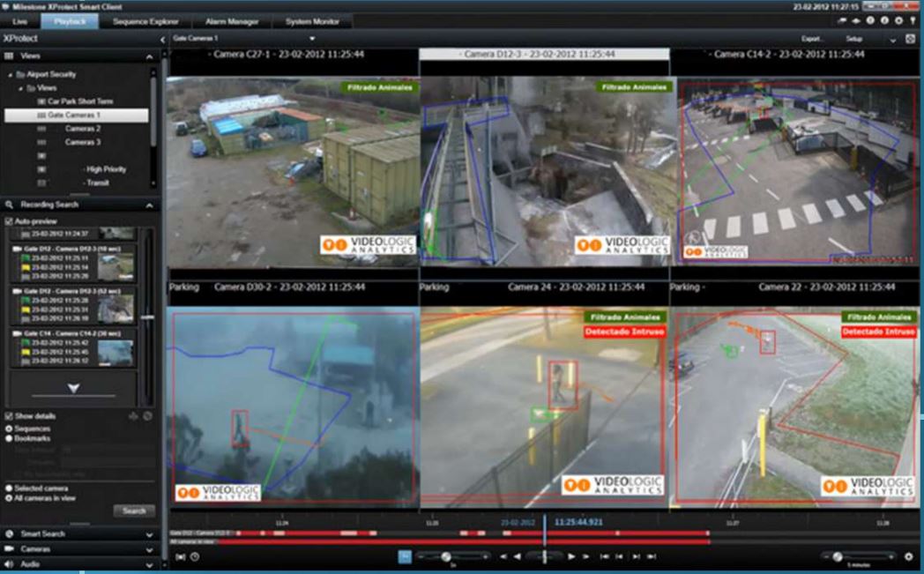Collapse the XProtect side panel
This screenshot has height=574, width=924.
[162, 40]
